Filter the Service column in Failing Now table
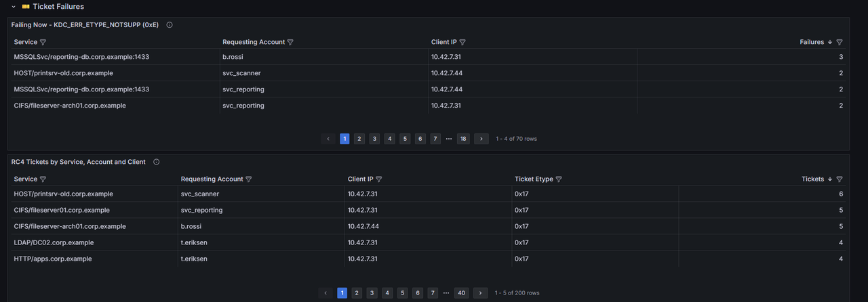868x302 pixels. click(x=43, y=42)
